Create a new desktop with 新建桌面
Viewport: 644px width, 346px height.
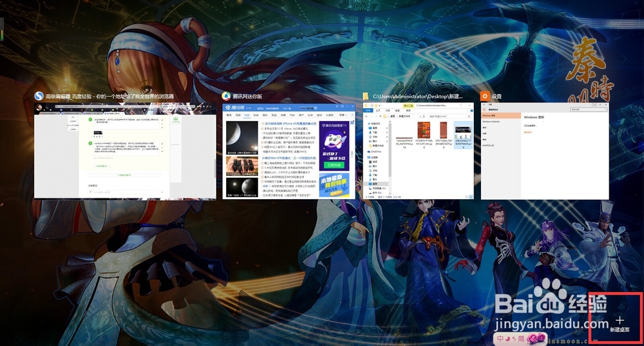620,324
